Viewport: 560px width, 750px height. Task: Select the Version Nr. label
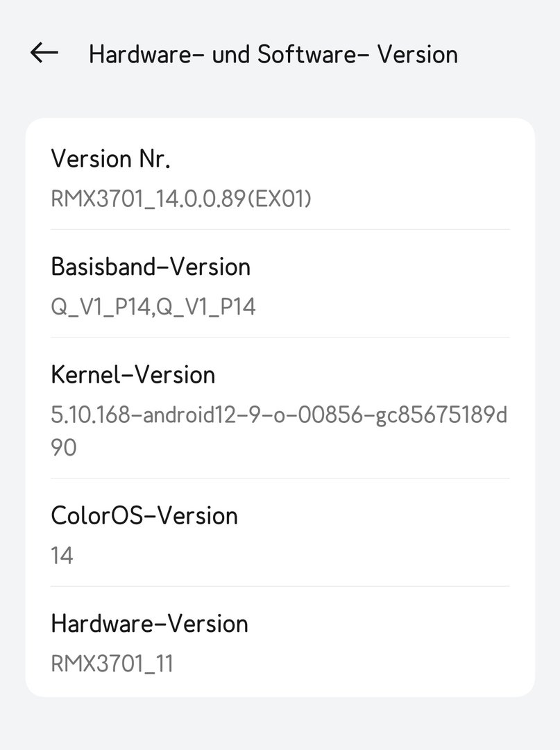pos(110,159)
